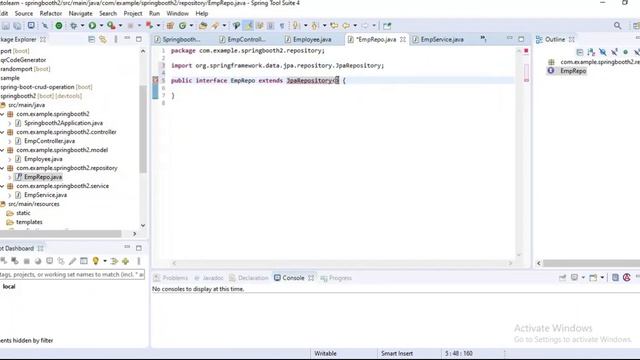The width and height of the screenshot is (640, 360).
Task: Select qrCodeGenerator project
Action: [x=23, y=60]
